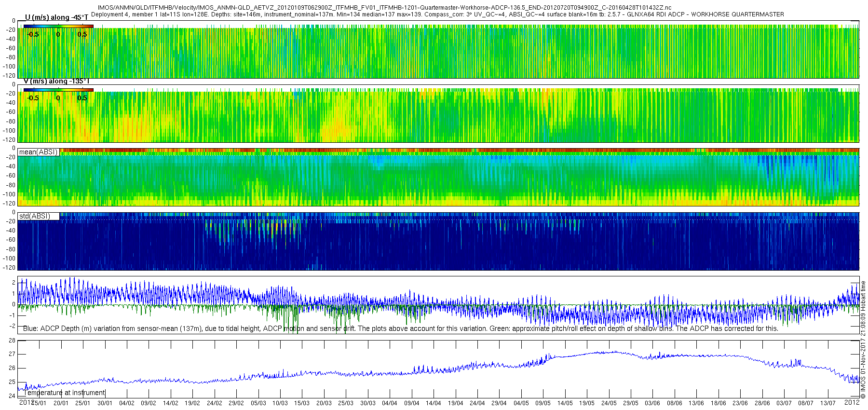Select the 15/01 date tick label
The width and height of the screenshot is (868, 410).
[39, 403]
